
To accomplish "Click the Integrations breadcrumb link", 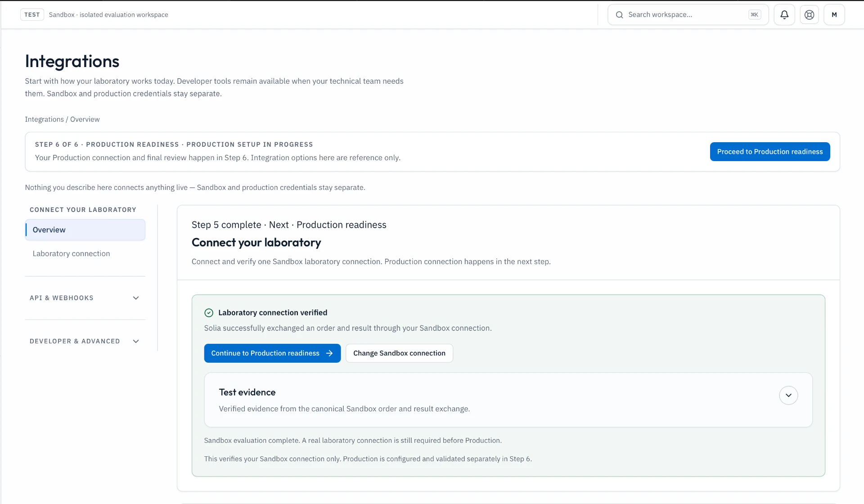I will (x=44, y=119).
